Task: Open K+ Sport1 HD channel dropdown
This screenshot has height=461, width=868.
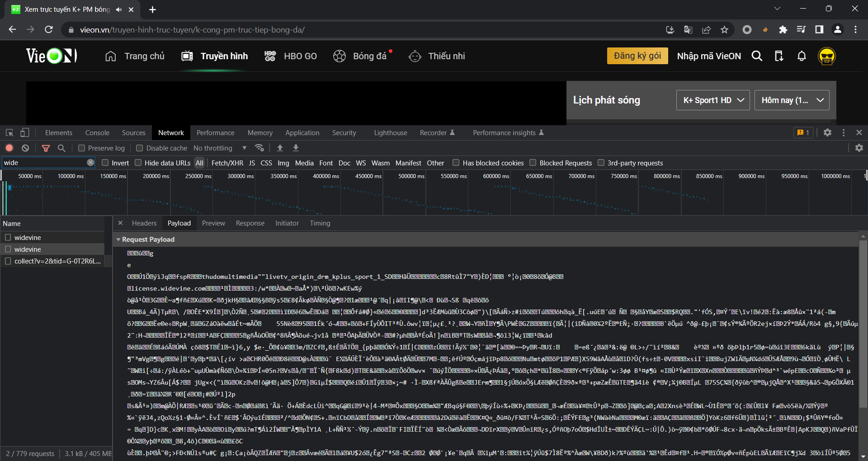Action: [713, 100]
